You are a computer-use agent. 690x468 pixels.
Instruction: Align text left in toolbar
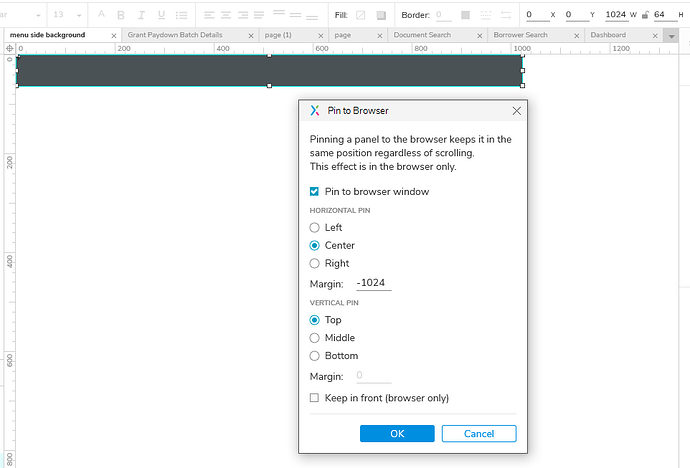coord(209,15)
